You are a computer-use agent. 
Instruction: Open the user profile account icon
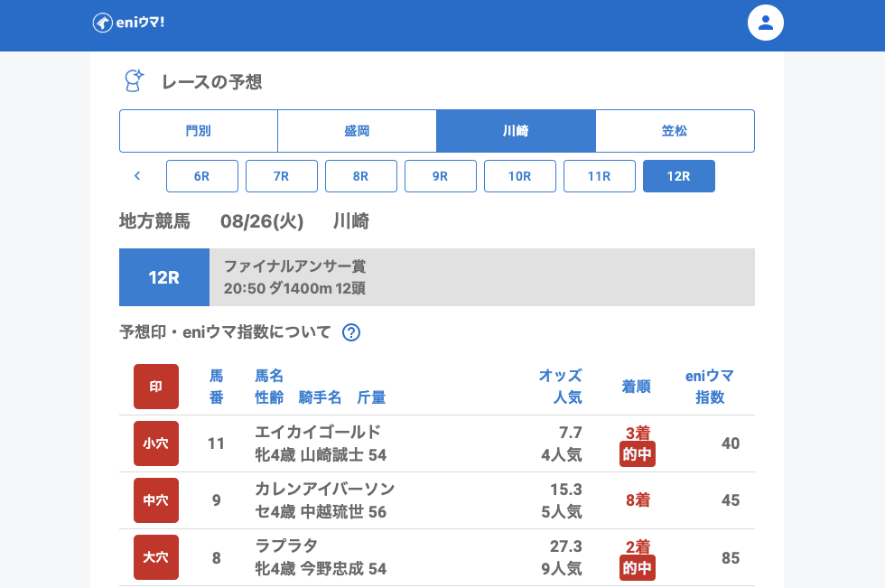765,23
